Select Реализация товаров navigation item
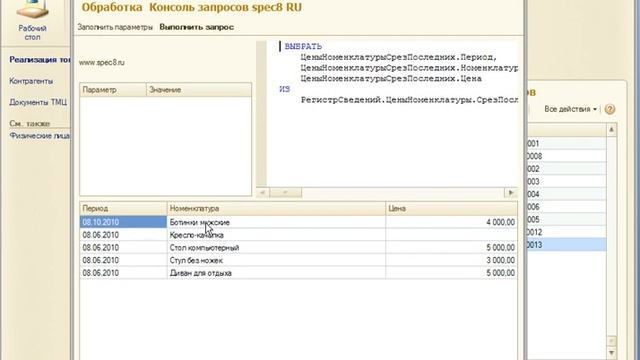 tap(40, 60)
